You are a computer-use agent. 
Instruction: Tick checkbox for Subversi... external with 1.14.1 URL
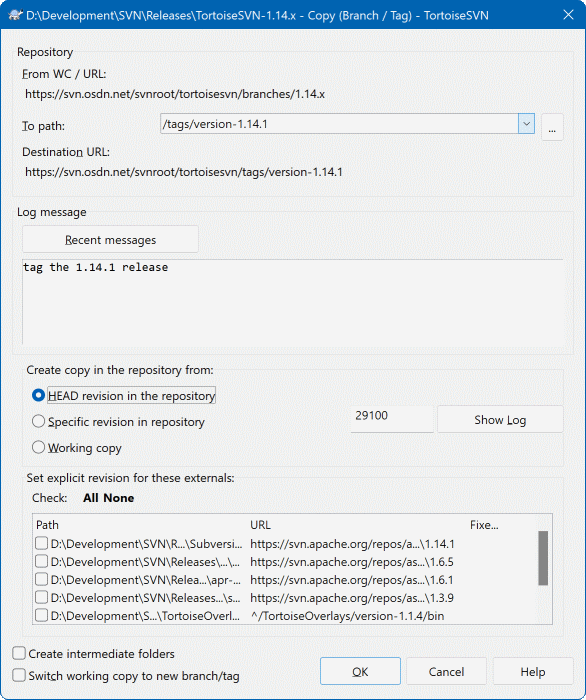click(x=42, y=543)
